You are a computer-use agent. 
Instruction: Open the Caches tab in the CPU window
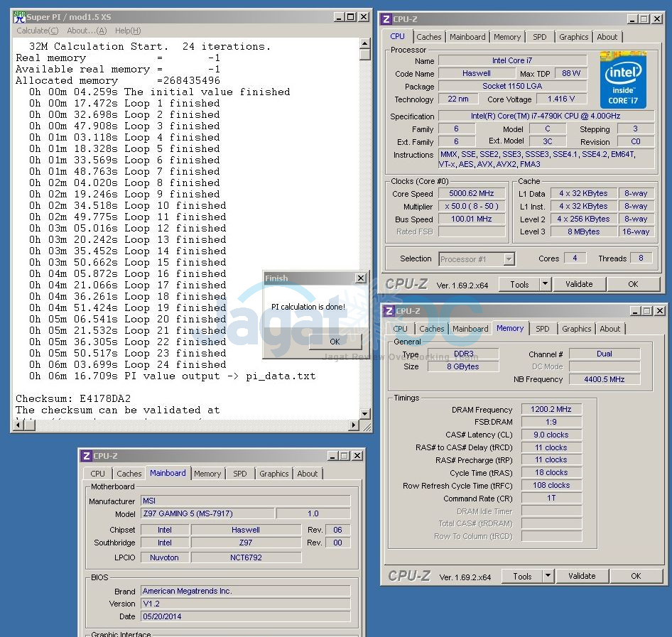click(x=428, y=37)
